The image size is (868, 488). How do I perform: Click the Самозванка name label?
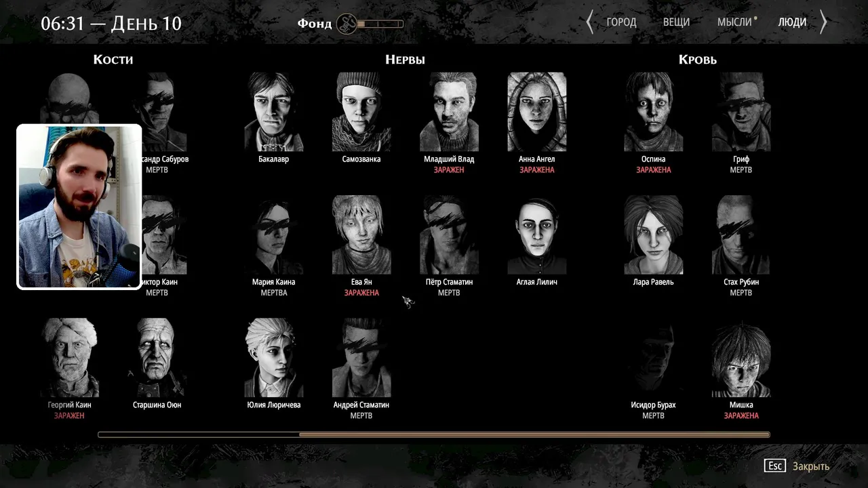(361, 159)
